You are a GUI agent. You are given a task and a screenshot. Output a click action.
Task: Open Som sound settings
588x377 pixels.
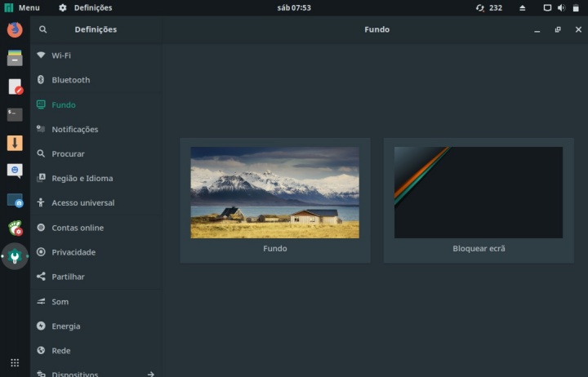click(60, 301)
